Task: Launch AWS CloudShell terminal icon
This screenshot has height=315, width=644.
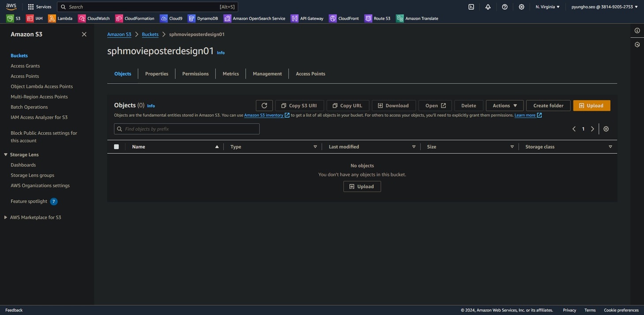Action: pyautogui.click(x=471, y=7)
